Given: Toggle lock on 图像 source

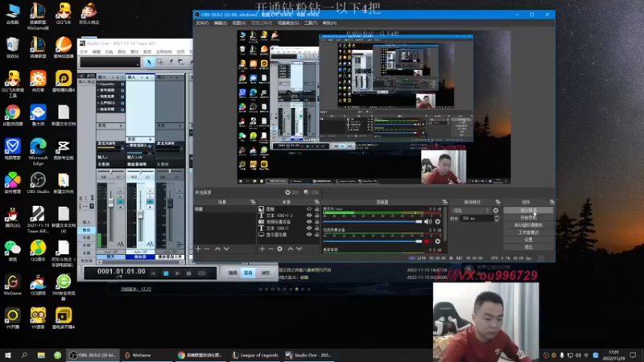Looking at the screenshot, I should coord(316,209).
